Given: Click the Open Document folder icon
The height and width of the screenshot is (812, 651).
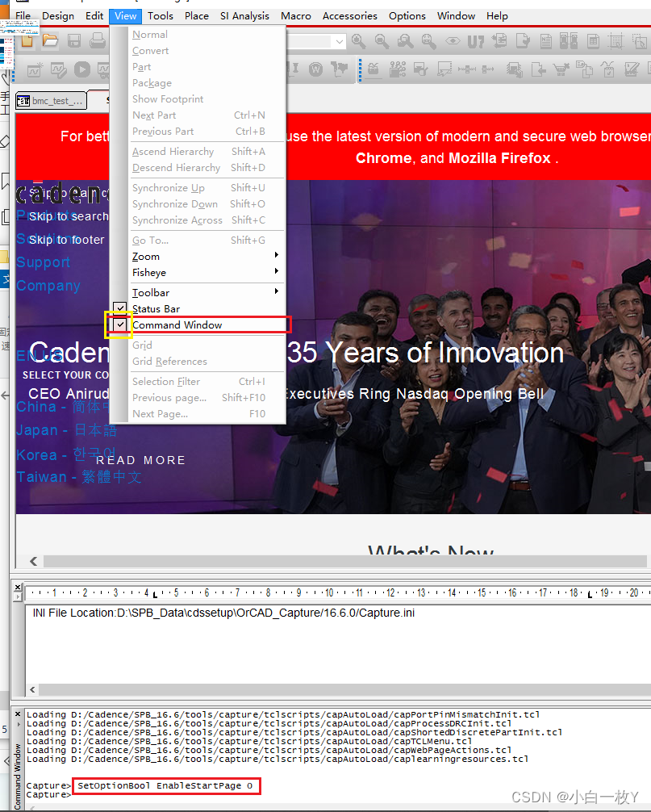Looking at the screenshot, I should click(49, 42).
